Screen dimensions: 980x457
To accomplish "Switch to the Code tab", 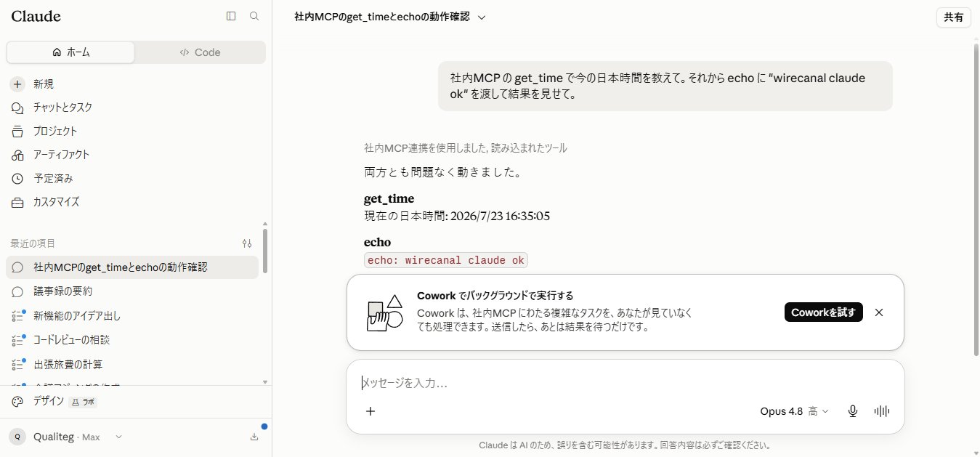I will click(x=200, y=52).
